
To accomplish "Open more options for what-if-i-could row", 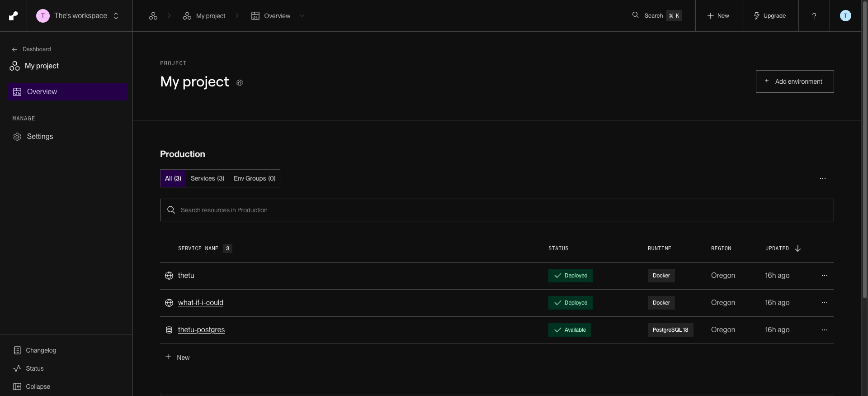I will point(825,303).
